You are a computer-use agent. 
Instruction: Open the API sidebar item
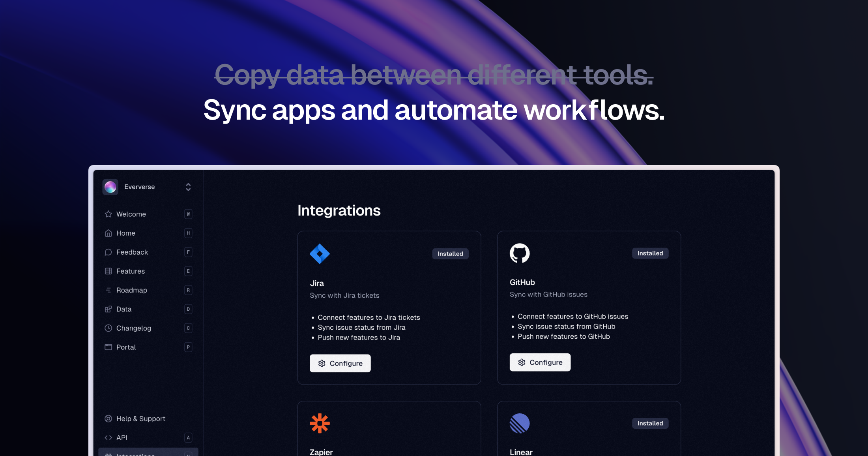pyautogui.click(x=122, y=437)
